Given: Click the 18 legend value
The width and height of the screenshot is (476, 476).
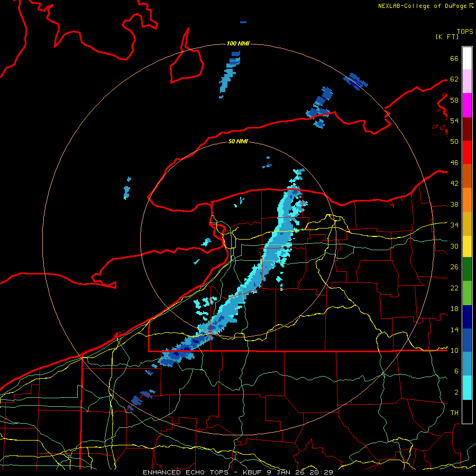Looking at the screenshot, I should click(454, 309).
